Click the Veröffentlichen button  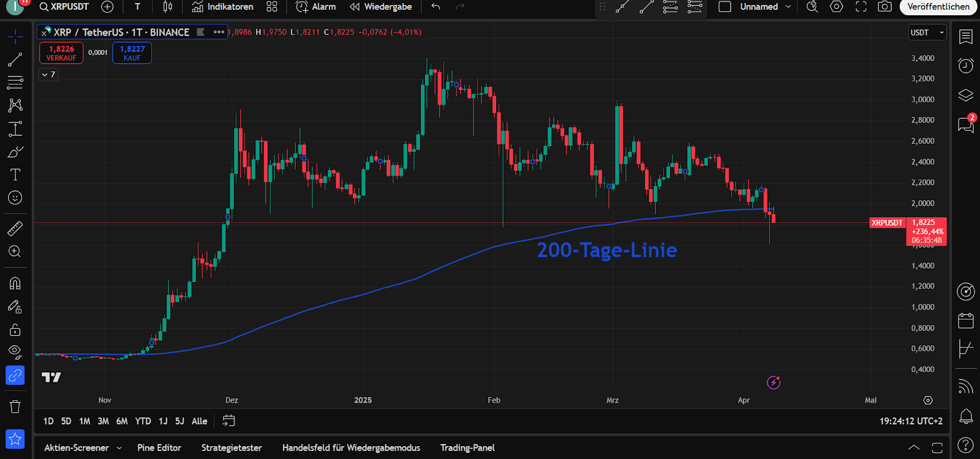tap(938, 7)
